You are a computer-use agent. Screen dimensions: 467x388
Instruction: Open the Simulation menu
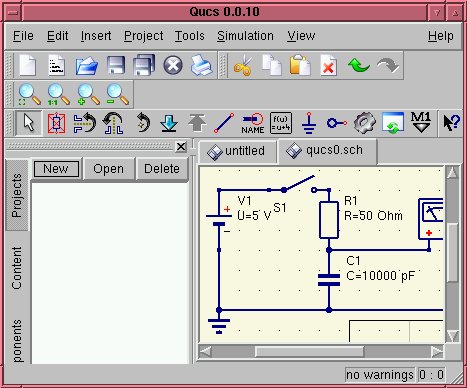245,36
